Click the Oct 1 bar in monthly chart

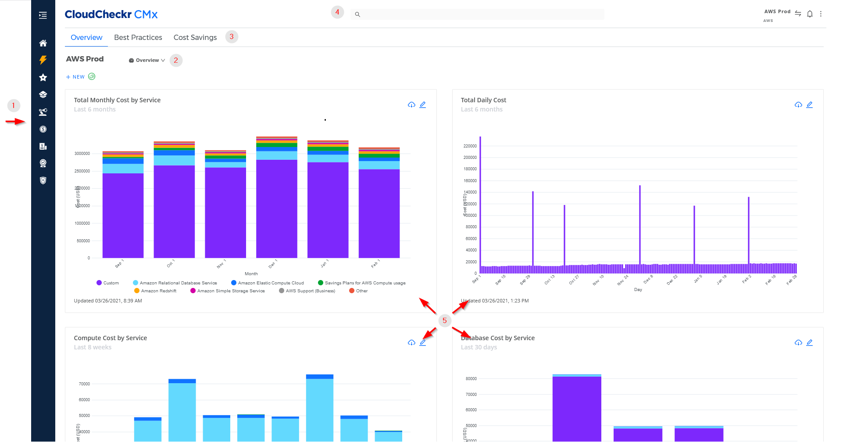(x=174, y=200)
